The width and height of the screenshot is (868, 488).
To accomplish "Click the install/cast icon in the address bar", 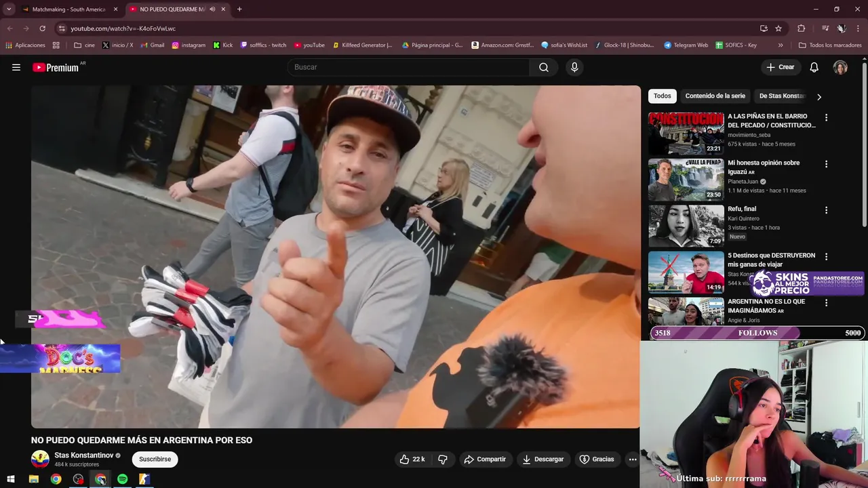I will [764, 28].
